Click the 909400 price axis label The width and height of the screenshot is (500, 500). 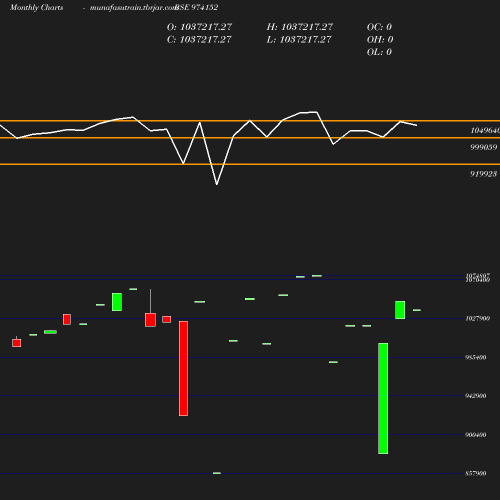point(476,435)
